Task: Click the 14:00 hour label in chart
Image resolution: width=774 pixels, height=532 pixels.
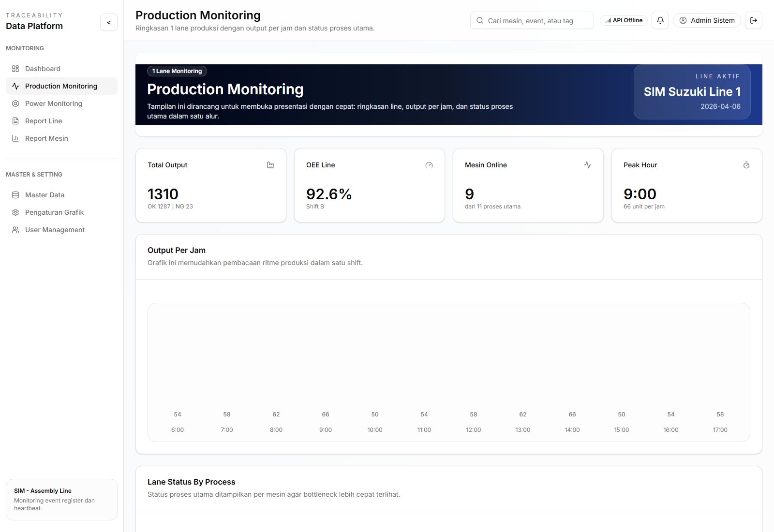Action: coord(572,430)
